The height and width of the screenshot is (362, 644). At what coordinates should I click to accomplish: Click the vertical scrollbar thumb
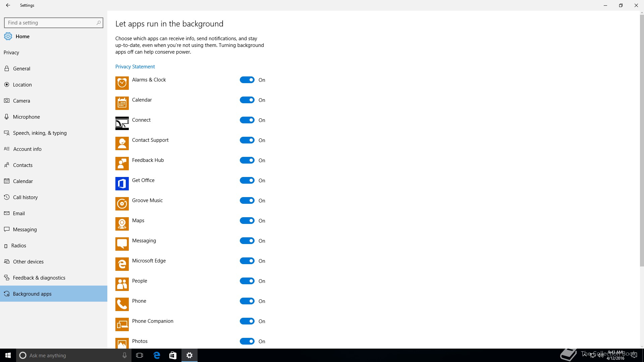tap(642, 141)
